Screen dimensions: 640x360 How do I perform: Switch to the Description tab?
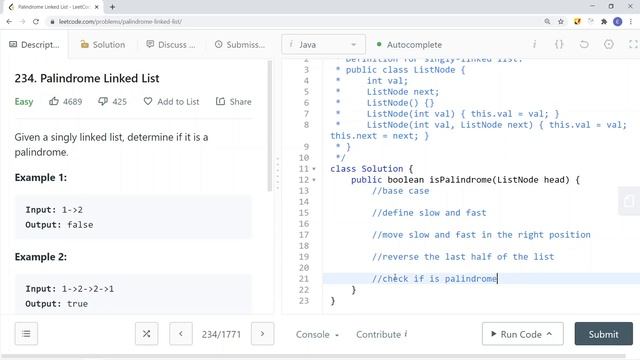click(x=34, y=44)
